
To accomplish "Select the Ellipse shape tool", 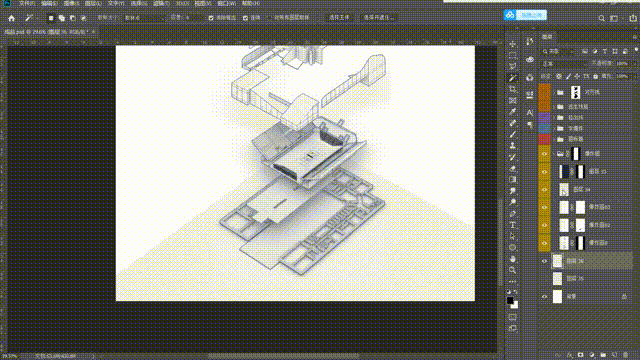I will [513, 247].
